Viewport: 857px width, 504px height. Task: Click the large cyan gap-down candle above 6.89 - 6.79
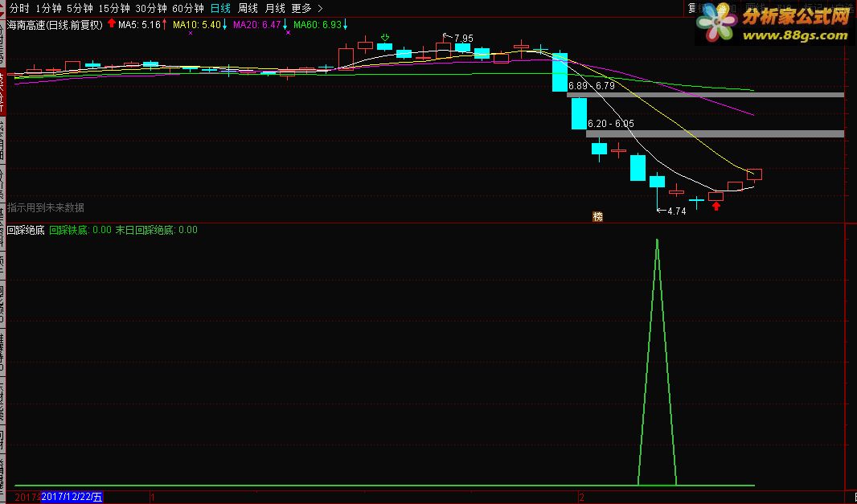560,72
